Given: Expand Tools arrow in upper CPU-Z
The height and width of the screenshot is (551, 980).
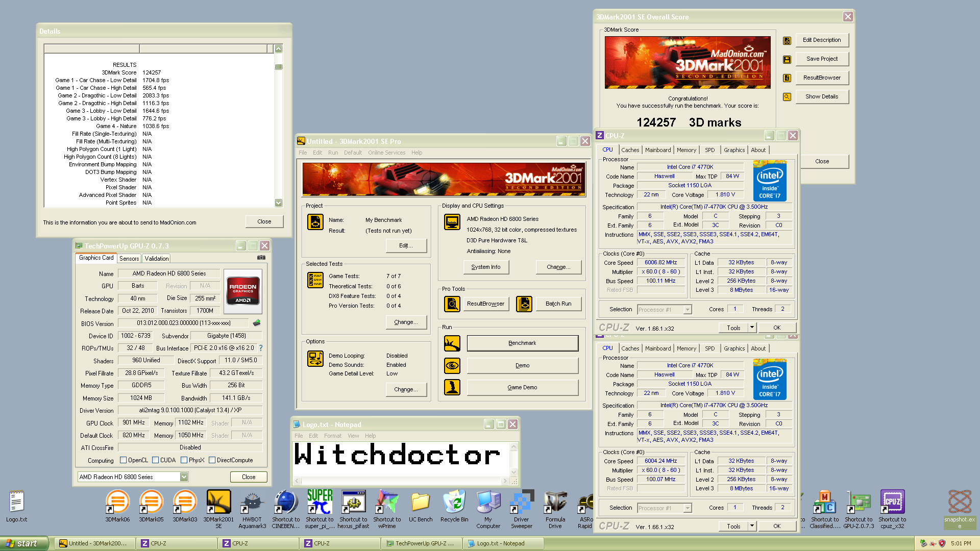Looking at the screenshot, I should coord(752,328).
